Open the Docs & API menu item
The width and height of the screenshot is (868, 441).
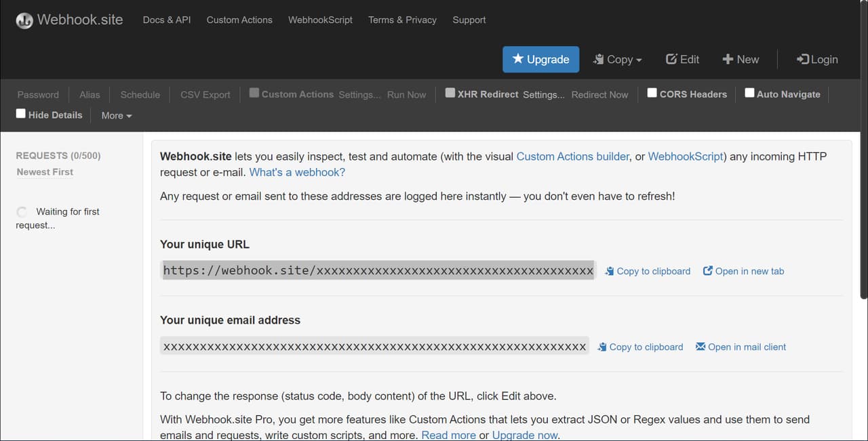pos(167,20)
